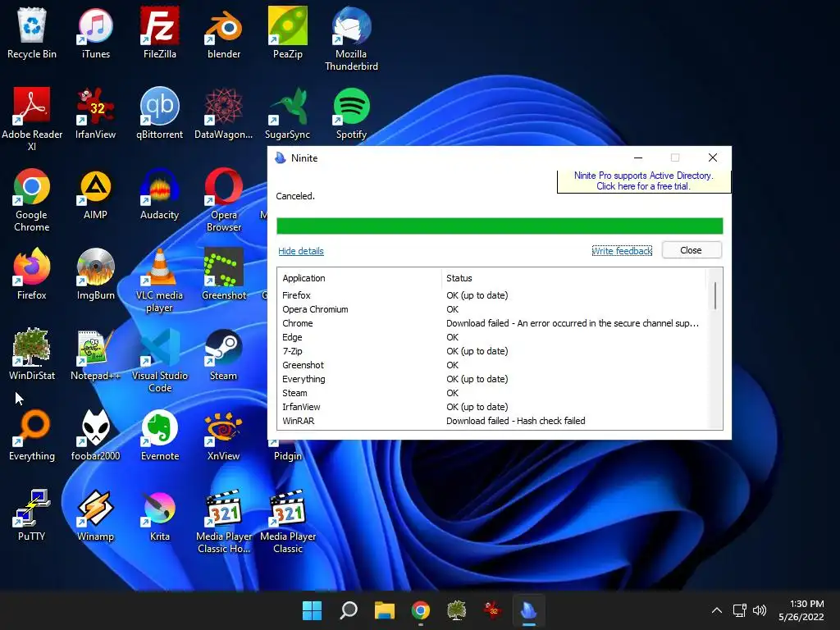Select the Chrome row with download failed
This screenshot has height=630, width=840.
click(493, 323)
